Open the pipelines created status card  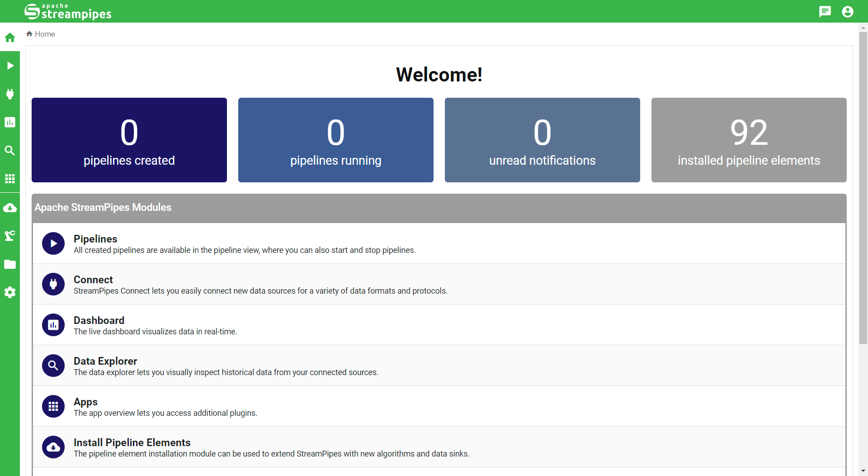click(129, 140)
